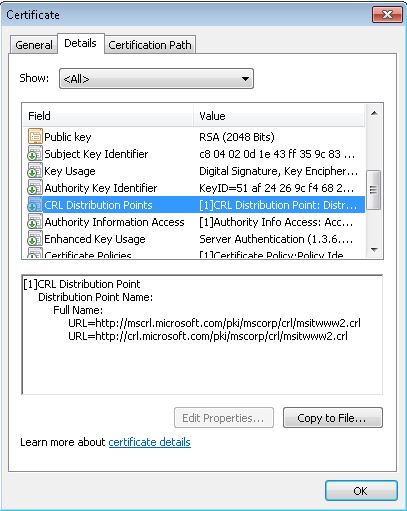Click the CRL Distribution Points icon
407x511 pixels.
[35, 205]
